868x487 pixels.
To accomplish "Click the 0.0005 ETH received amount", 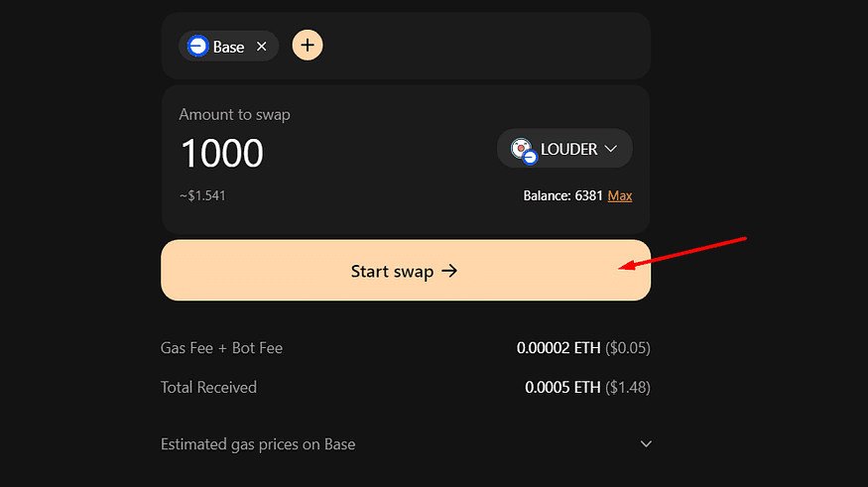I will coord(562,387).
